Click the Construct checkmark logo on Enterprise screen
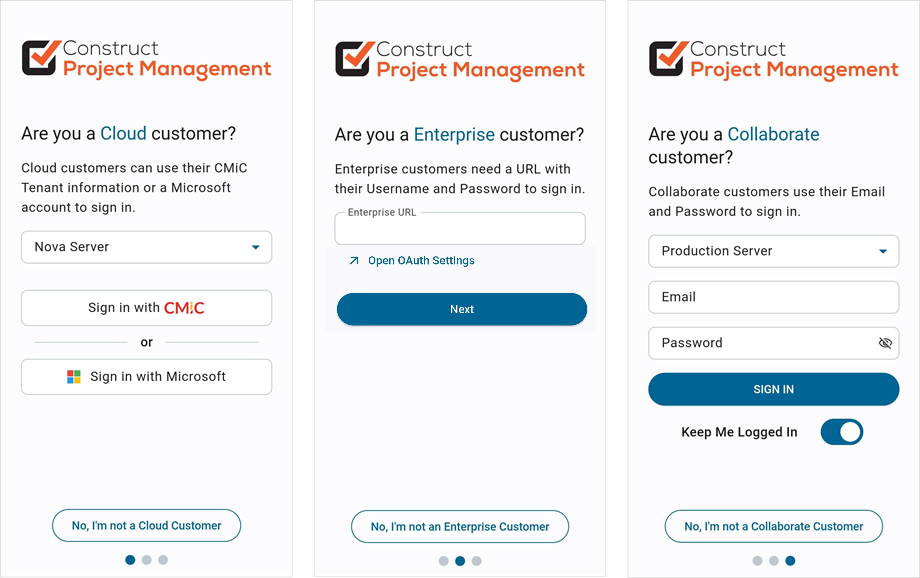 (355, 59)
